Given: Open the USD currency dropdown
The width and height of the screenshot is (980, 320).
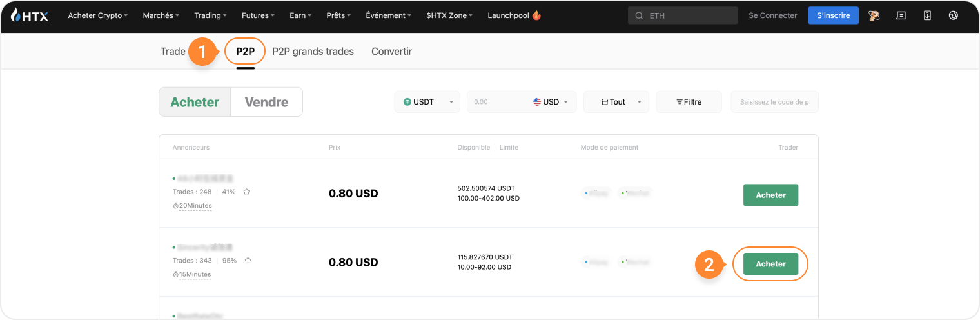Looking at the screenshot, I should (551, 102).
